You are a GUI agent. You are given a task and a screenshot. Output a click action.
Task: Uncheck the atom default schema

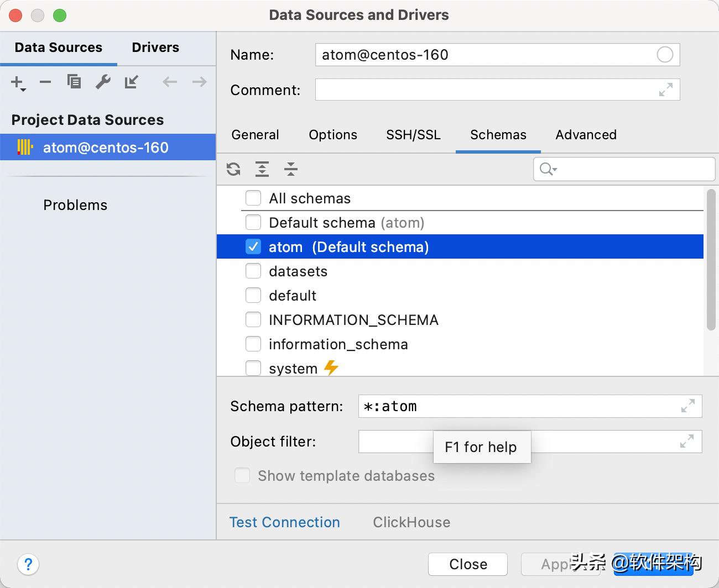coord(253,246)
